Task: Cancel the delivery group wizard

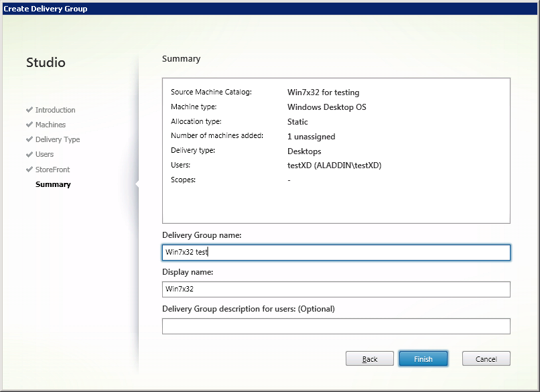Action: [x=486, y=359]
